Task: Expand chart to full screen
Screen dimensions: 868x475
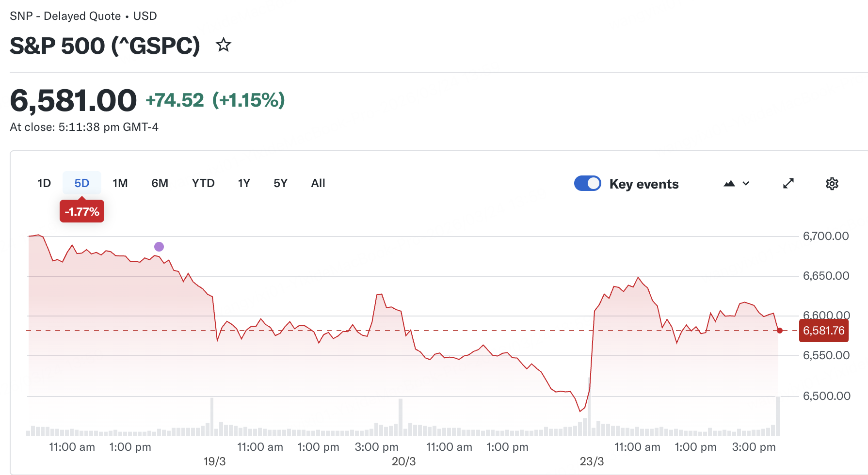Action: 788,184
